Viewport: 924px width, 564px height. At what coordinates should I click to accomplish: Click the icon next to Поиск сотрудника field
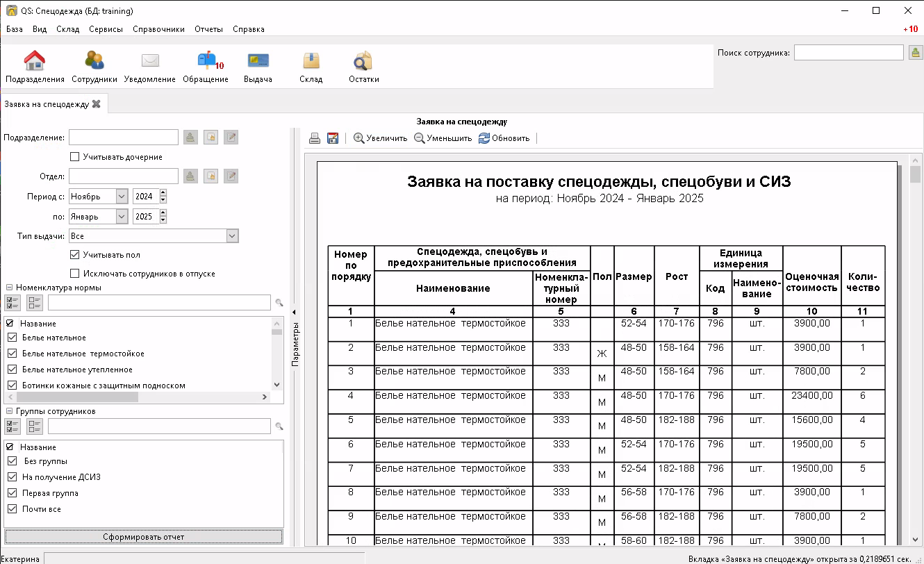(x=916, y=53)
